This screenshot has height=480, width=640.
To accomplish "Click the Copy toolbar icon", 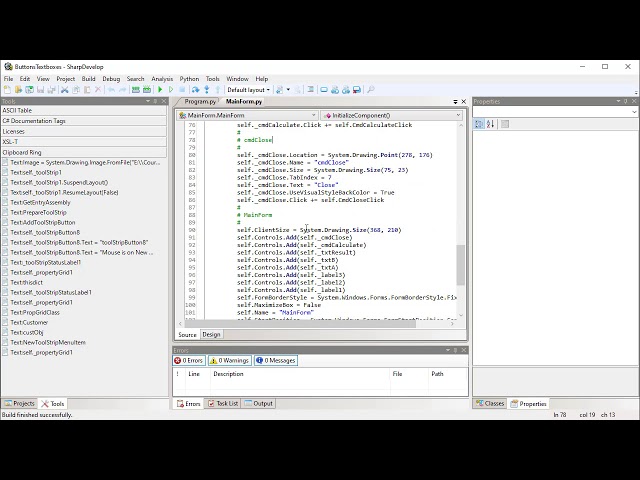I will [x=76, y=90].
